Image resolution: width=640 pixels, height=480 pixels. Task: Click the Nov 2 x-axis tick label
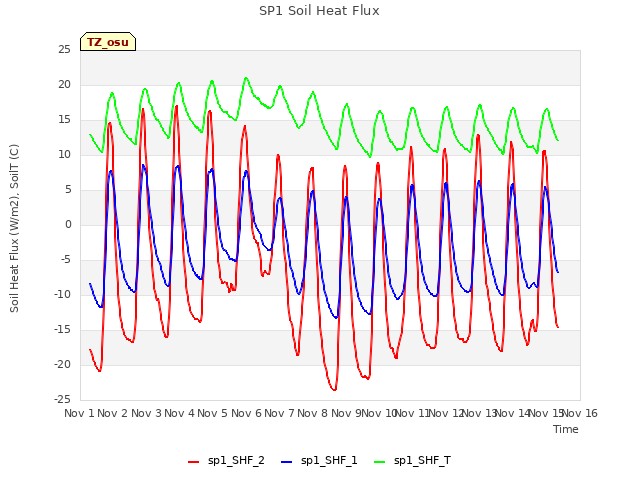point(113,413)
